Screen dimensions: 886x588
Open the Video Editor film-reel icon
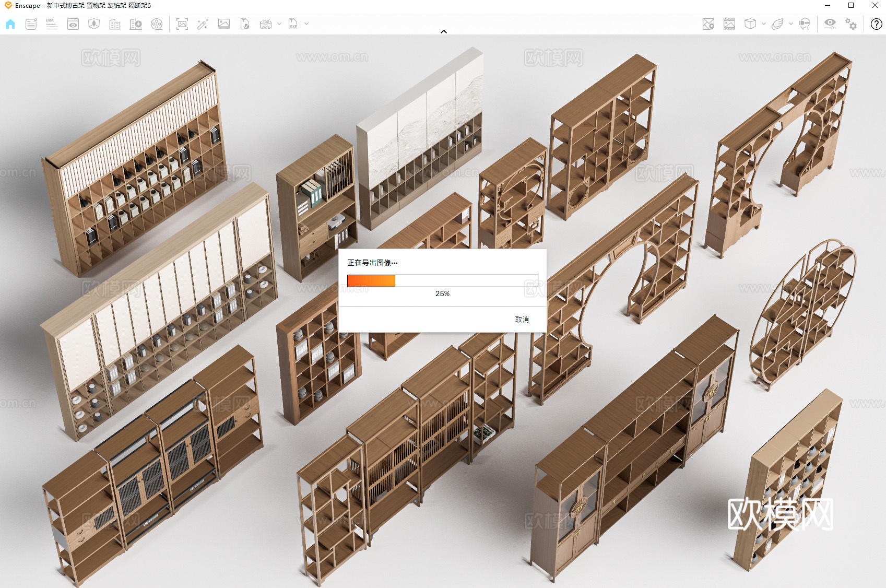pos(157,24)
